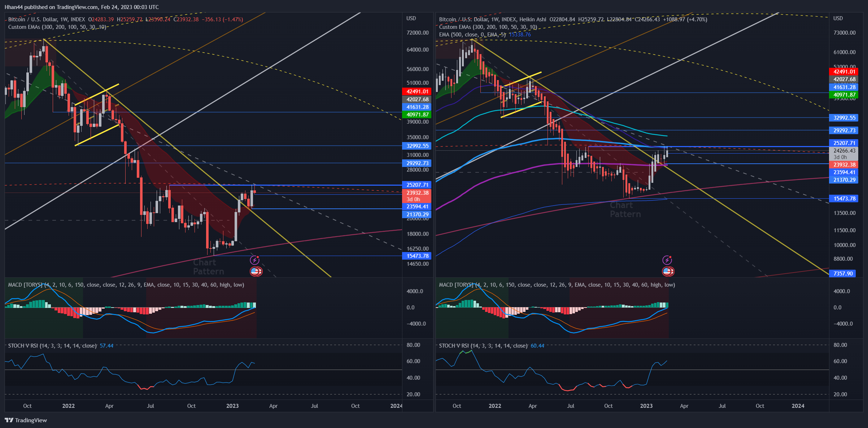Open USD currency selector on left chart price scale
The image size is (868, 428).
[x=411, y=18]
